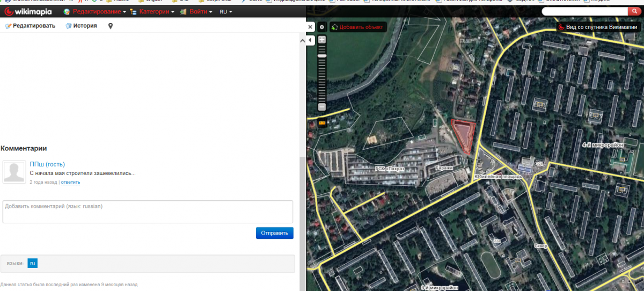Click the circular locate button on map
The height and width of the screenshot is (291, 644).
point(322,27)
